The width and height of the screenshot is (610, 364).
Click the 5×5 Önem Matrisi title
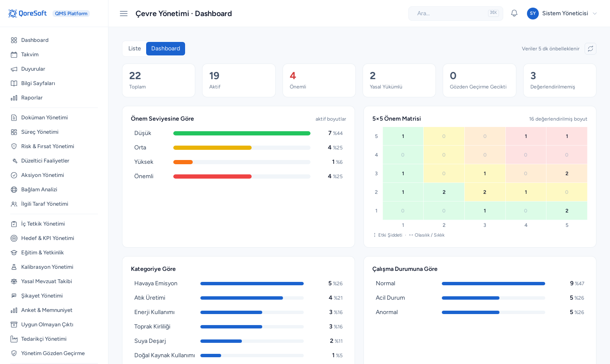coord(396,119)
